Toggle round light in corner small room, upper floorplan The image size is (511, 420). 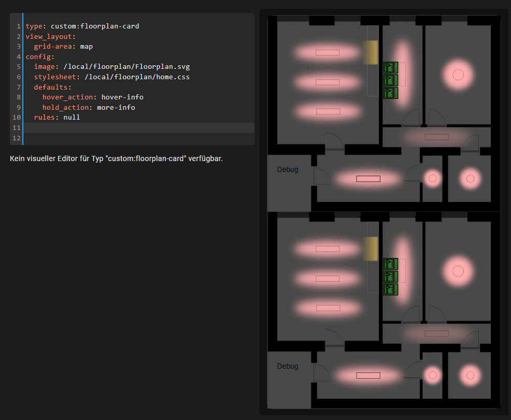coord(470,179)
